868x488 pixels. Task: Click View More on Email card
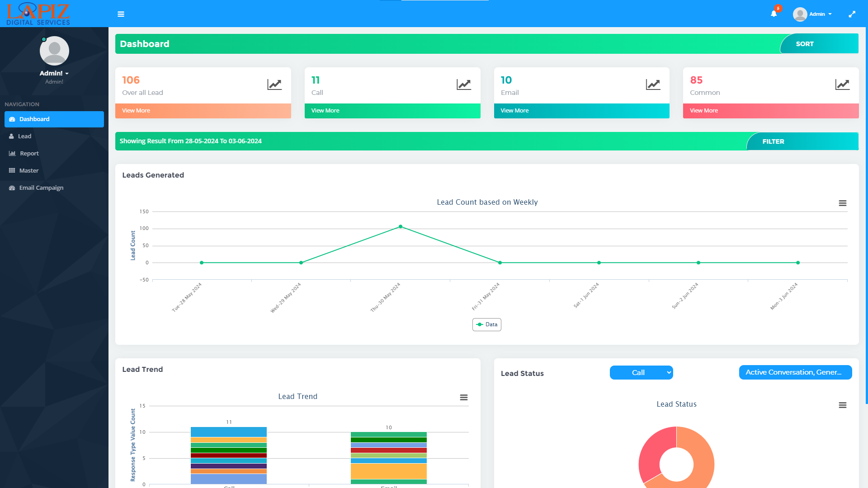581,111
